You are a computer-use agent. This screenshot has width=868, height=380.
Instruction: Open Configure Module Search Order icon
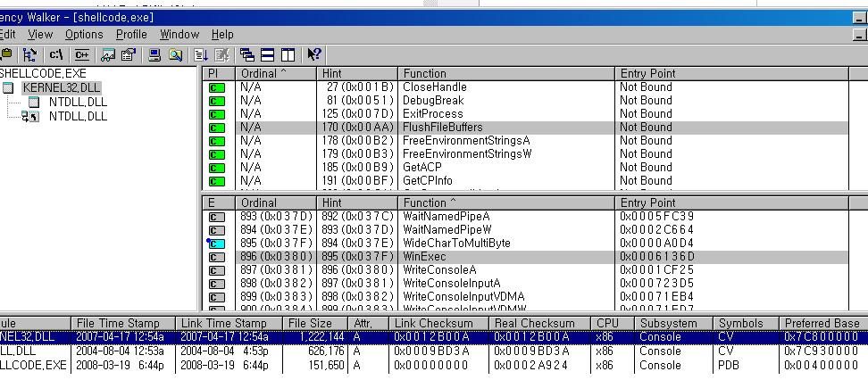tap(176, 54)
